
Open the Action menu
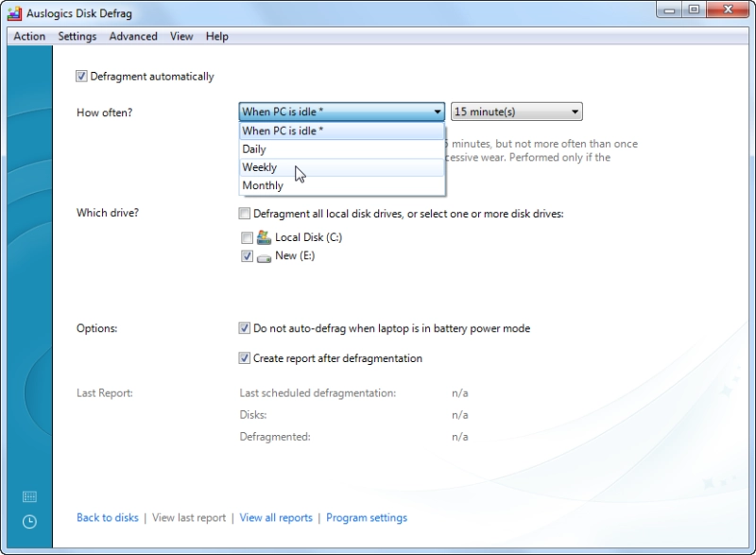pos(29,36)
